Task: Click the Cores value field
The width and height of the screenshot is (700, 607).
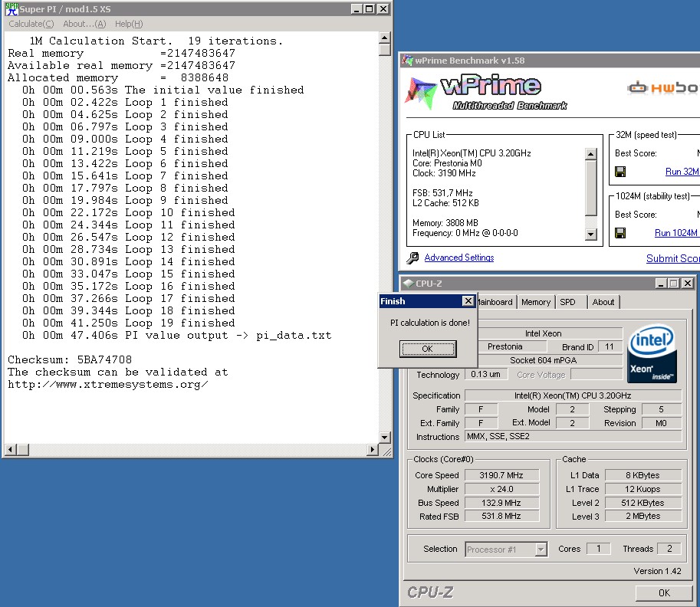Action: [598, 549]
